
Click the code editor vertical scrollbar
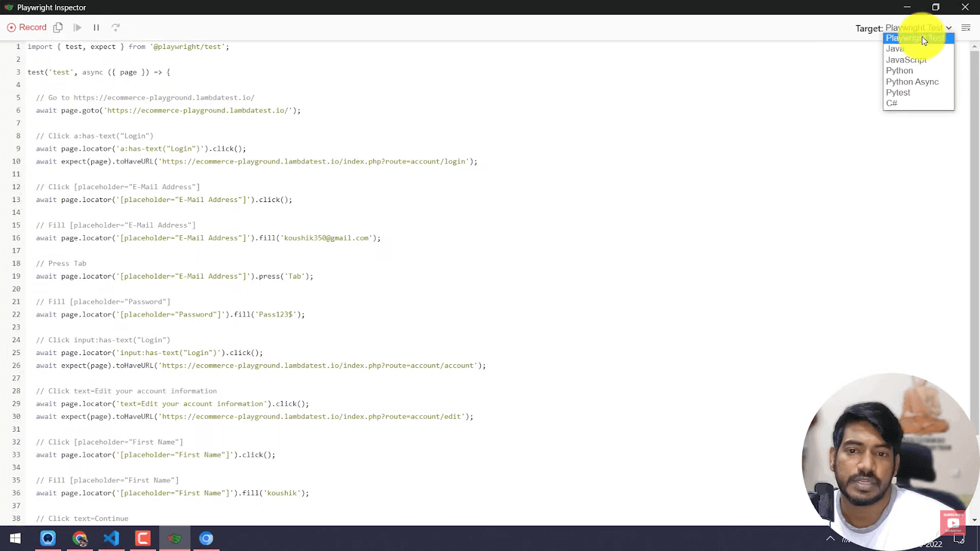974,245
